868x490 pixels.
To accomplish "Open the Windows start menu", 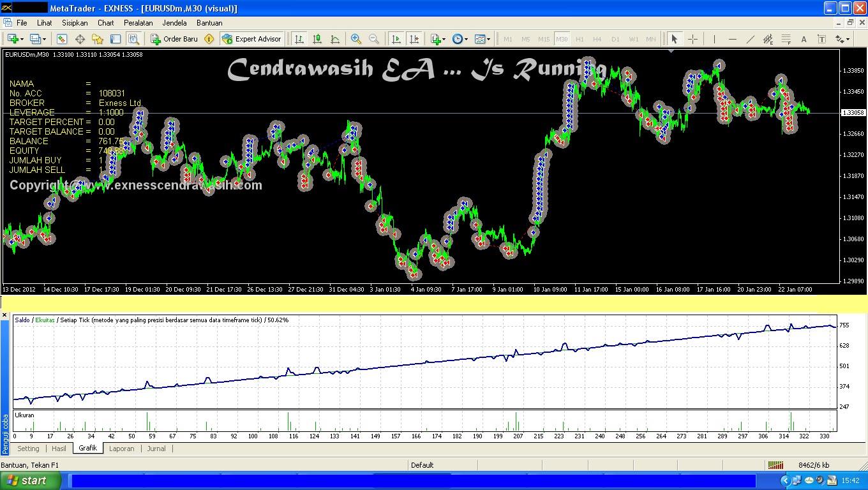I will click(x=31, y=480).
